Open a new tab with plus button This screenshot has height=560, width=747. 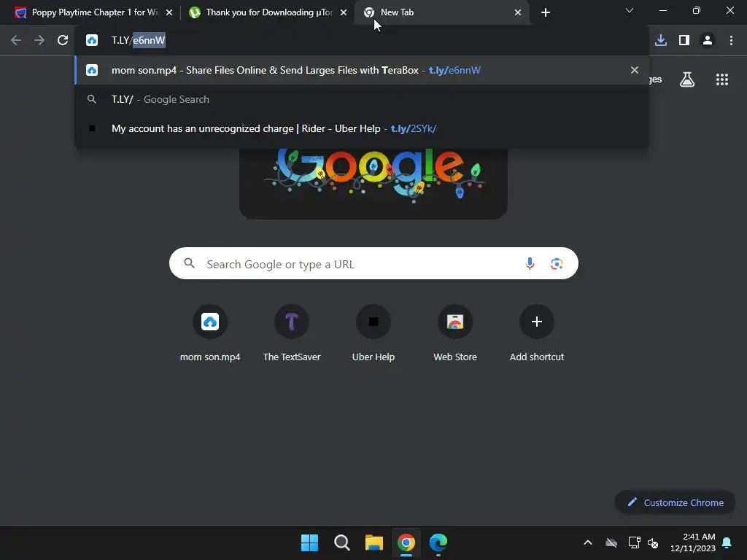tap(546, 12)
